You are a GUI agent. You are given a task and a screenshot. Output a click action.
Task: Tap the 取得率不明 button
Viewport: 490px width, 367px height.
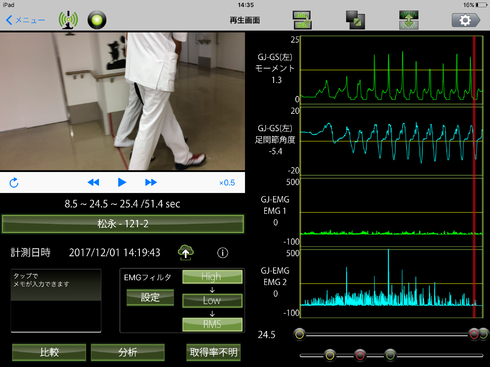[x=213, y=352]
